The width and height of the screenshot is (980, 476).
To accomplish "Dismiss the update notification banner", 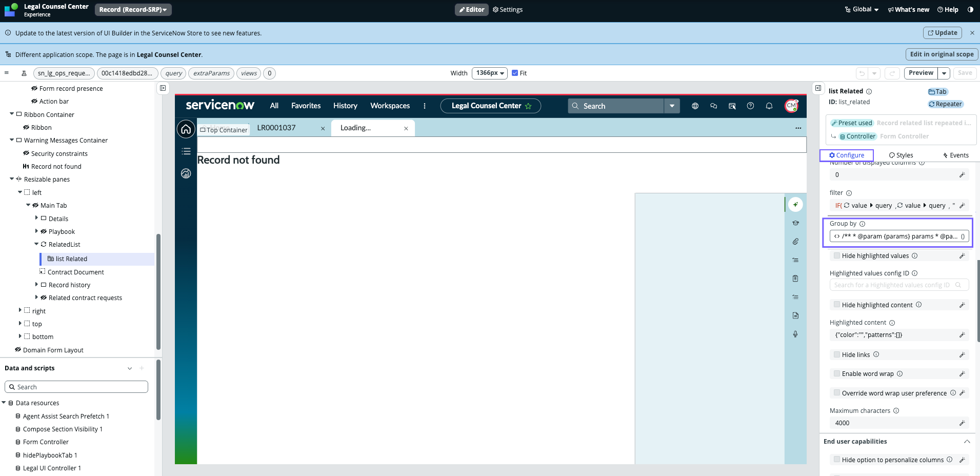I will click(x=972, y=33).
